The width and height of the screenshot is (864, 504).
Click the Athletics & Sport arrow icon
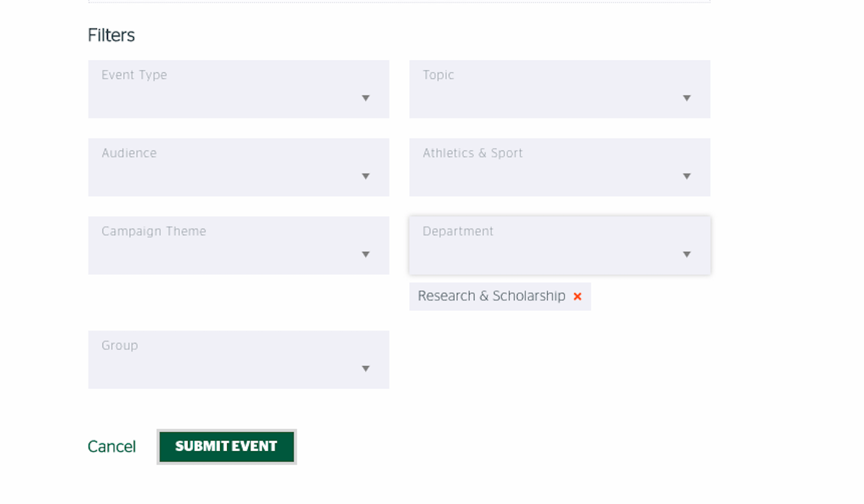point(686,176)
